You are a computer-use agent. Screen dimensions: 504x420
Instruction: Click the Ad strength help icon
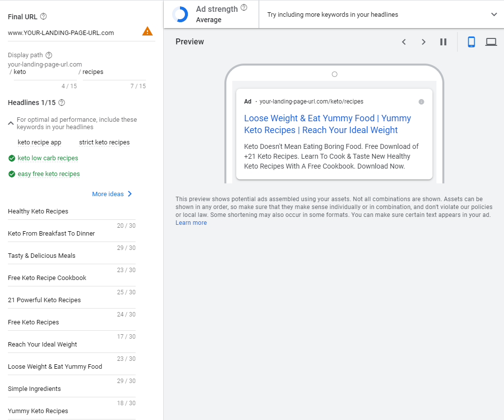pos(244,8)
